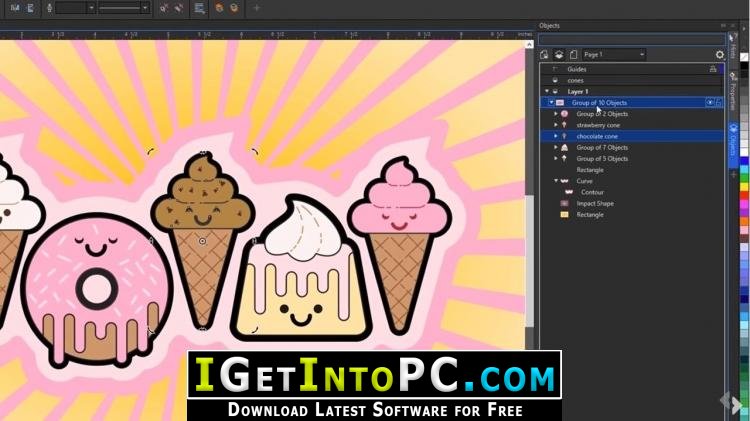Click the page view icon beside Page 1 dropdown
This screenshot has width=750, height=421.
574,55
